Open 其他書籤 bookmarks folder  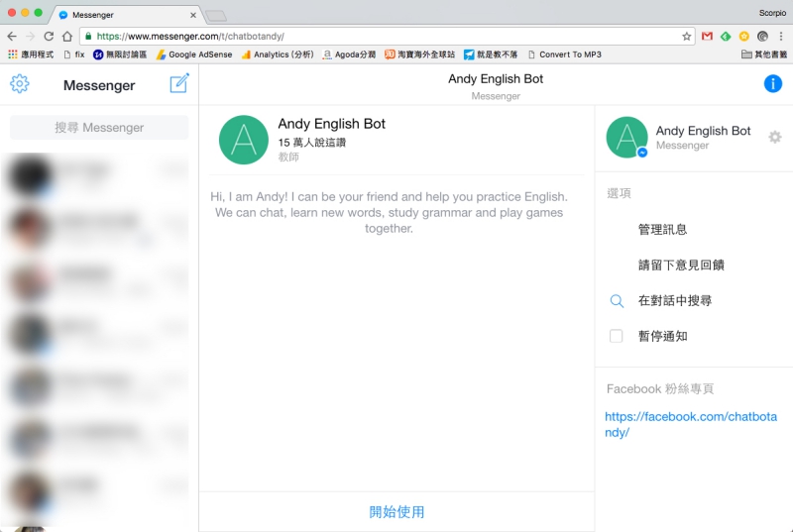coord(765,54)
